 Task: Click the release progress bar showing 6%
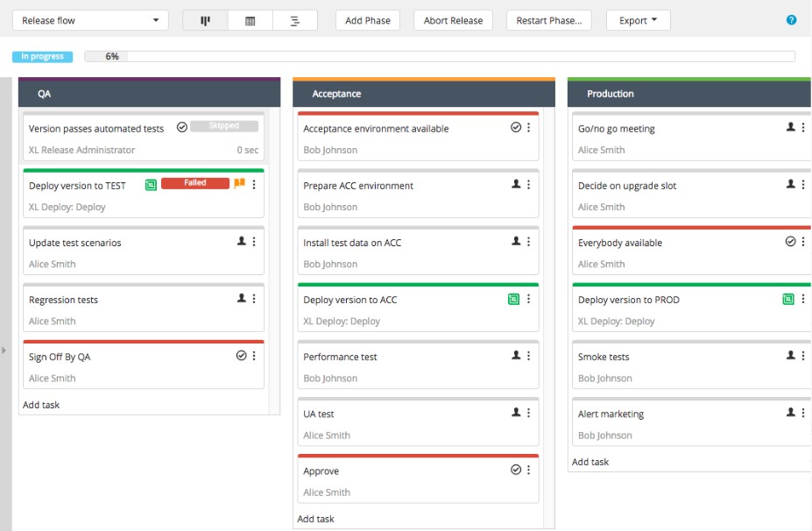tap(439, 56)
